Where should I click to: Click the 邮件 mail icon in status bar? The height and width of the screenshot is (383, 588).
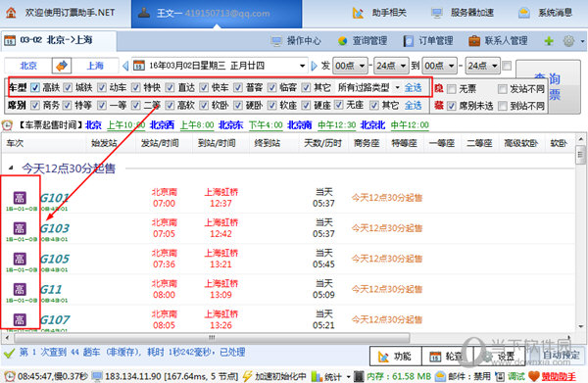440,376
